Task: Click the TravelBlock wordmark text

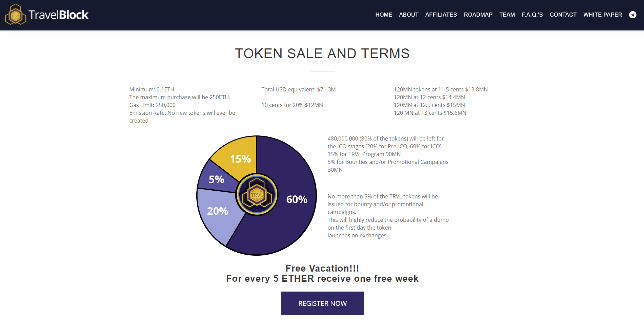Action: coord(58,15)
